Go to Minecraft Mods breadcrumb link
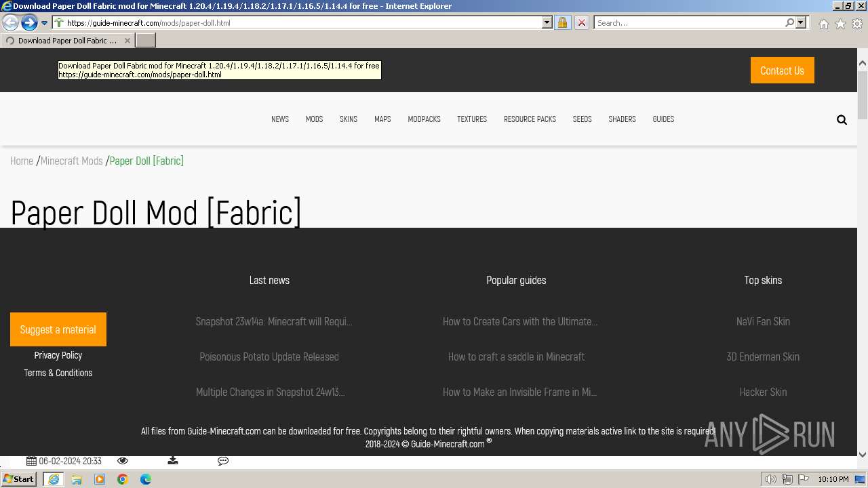This screenshot has width=868, height=488. pos(72,161)
